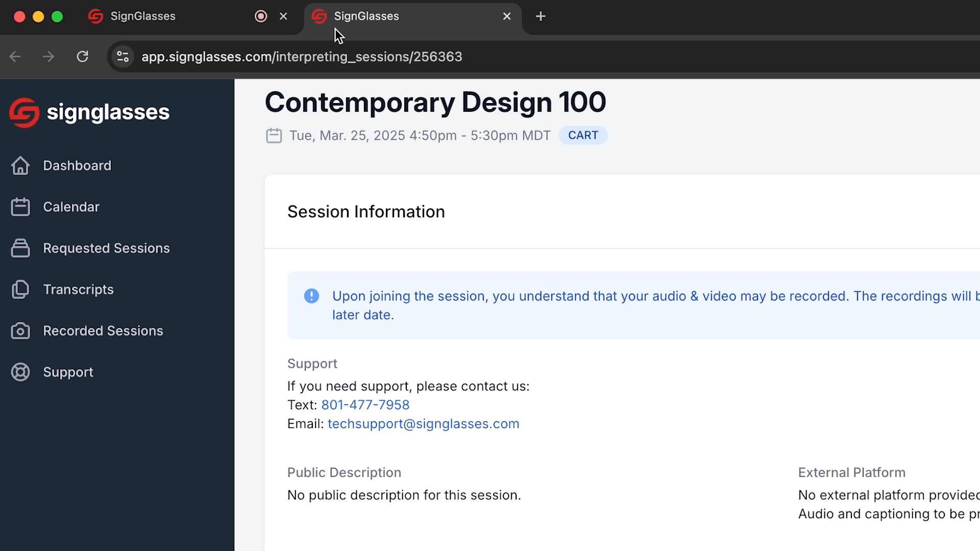View Recorded Sessions page
Viewport: 980px width, 551px height.
(x=103, y=331)
